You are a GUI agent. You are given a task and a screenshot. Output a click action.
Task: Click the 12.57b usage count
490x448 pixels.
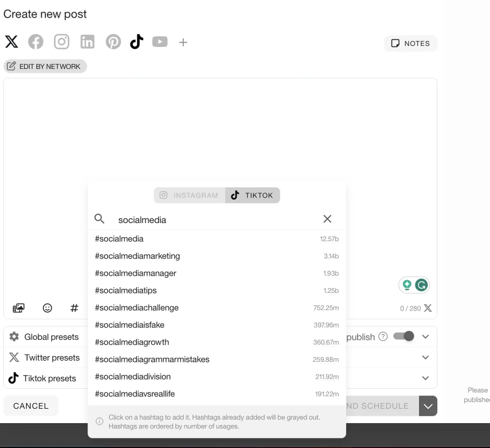(x=329, y=239)
